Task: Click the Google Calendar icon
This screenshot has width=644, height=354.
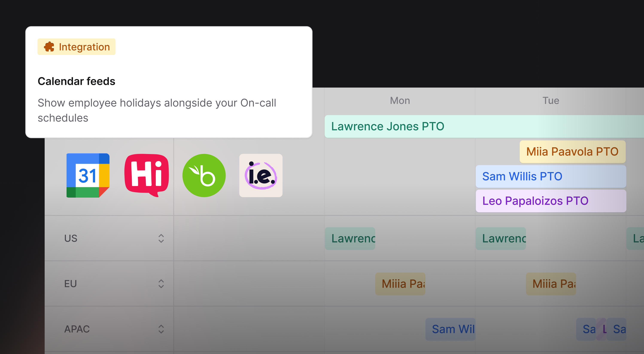Action: 88,175
